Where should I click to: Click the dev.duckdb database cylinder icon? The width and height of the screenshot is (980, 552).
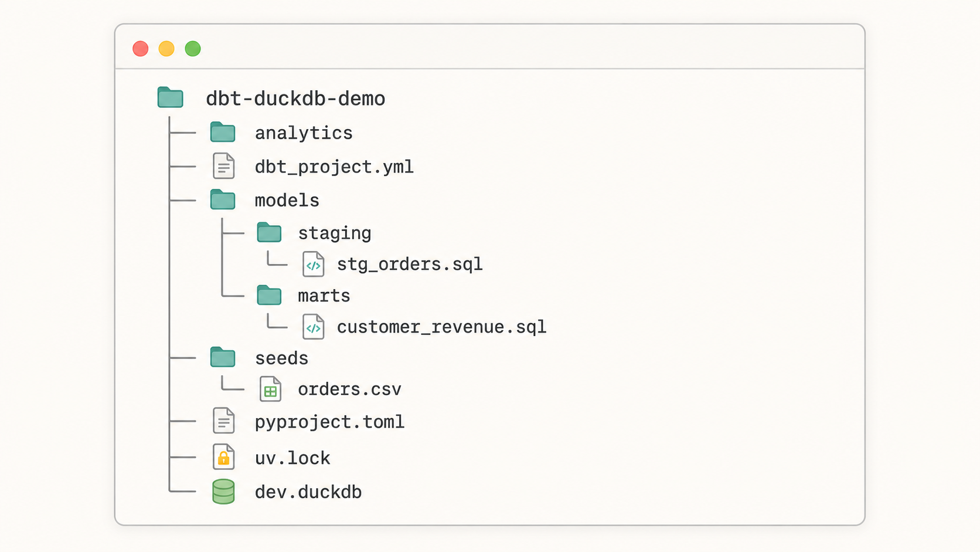(223, 492)
